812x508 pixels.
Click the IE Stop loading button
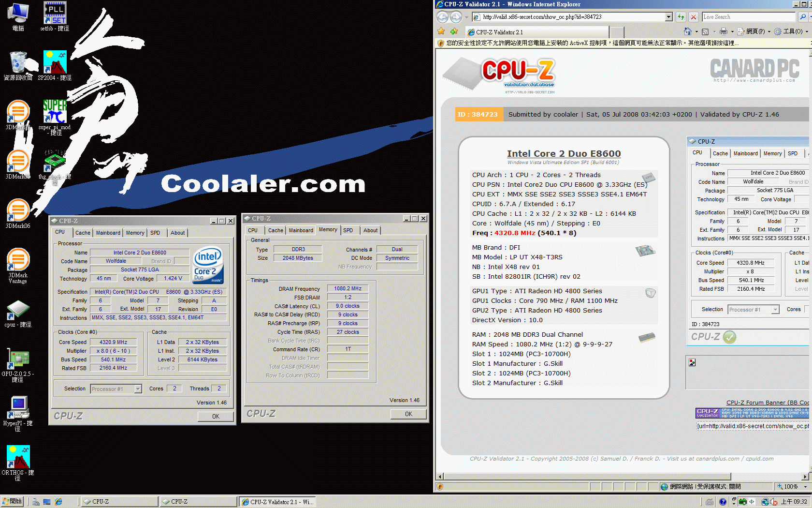tap(694, 17)
